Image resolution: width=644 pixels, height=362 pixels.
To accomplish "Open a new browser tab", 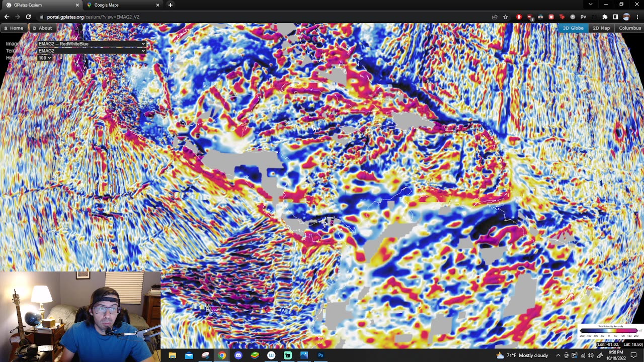I will pyautogui.click(x=171, y=5).
